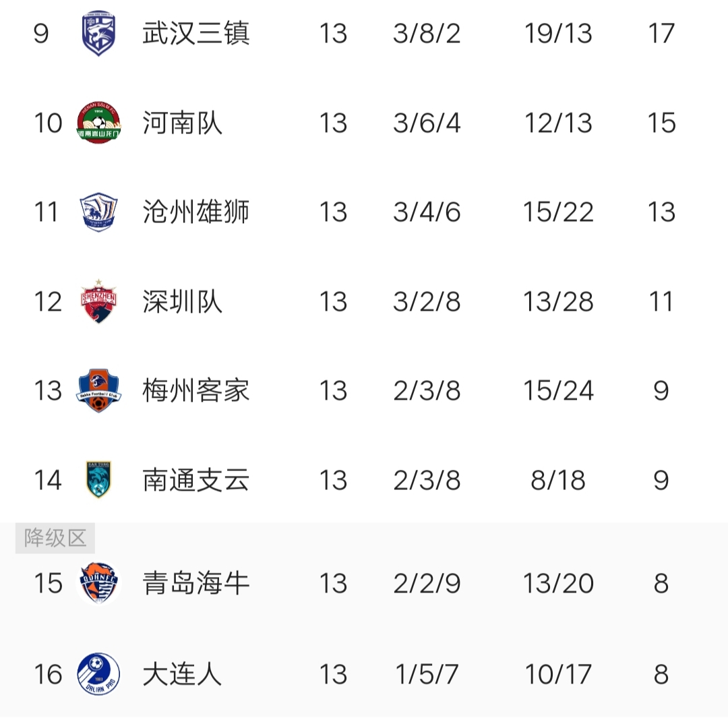Click Wuhan Three Towns' 17 points value

[661, 33]
